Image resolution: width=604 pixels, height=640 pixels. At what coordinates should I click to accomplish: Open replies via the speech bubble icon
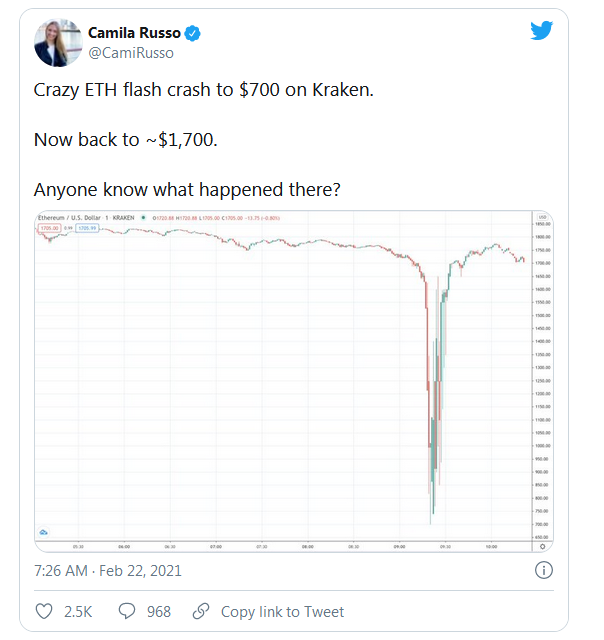tap(127, 611)
